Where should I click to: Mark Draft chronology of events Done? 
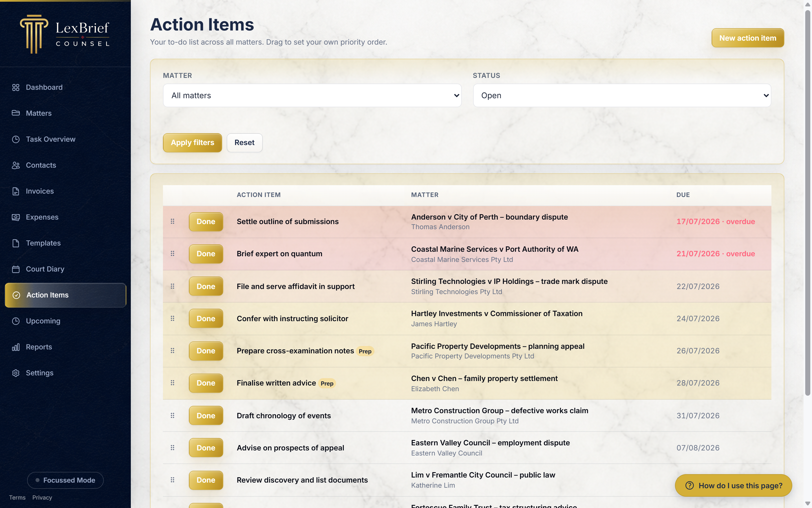tap(206, 416)
